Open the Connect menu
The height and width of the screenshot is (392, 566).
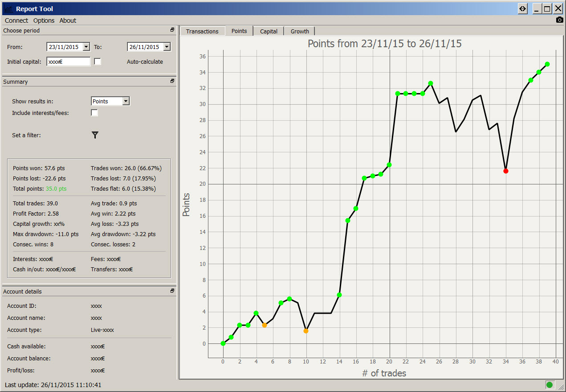pos(16,20)
